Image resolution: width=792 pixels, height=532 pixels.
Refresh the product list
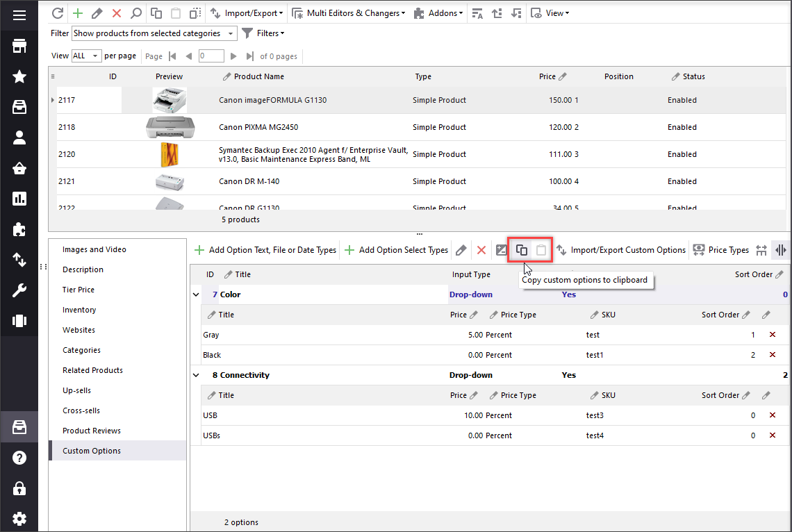pos(58,13)
